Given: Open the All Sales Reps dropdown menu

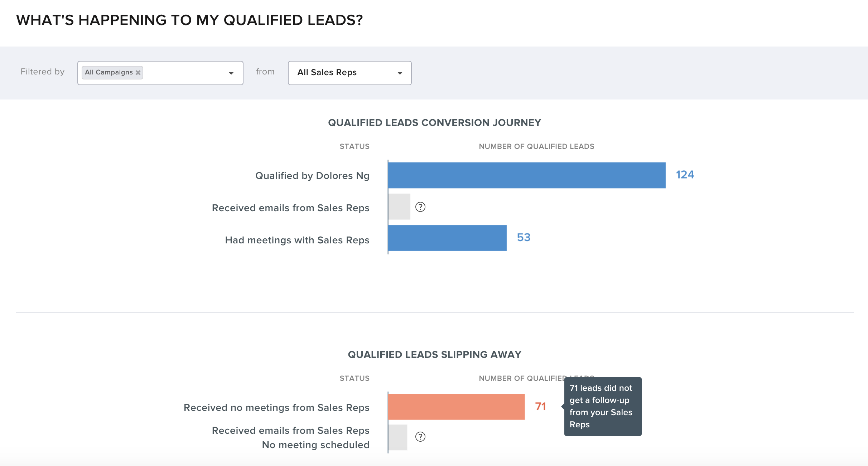Looking at the screenshot, I should 348,72.
